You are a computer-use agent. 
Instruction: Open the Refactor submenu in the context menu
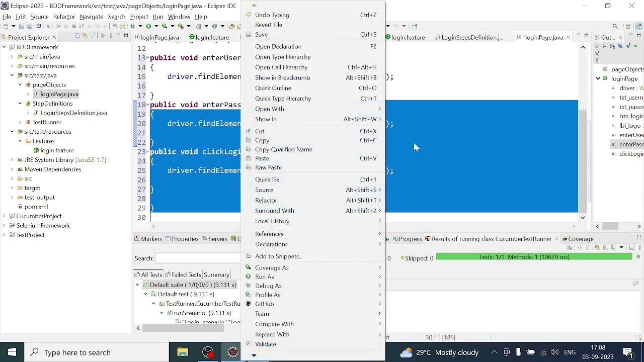313,201
